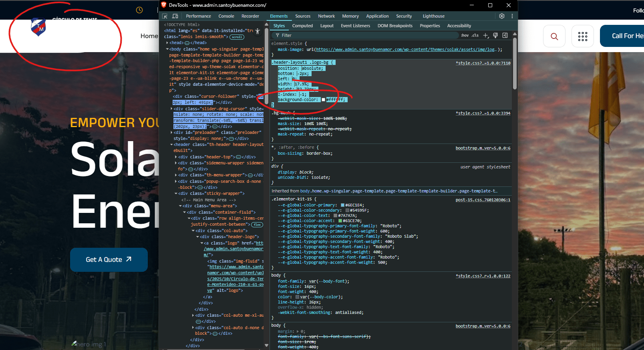644x350 pixels.
Task: Open the Computed styles tab
Action: (302, 26)
